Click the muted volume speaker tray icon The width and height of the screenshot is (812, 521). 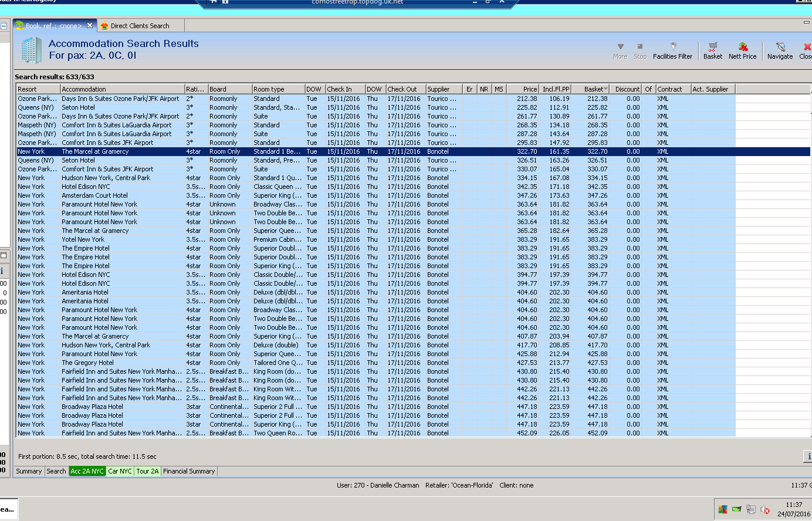click(765, 509)
